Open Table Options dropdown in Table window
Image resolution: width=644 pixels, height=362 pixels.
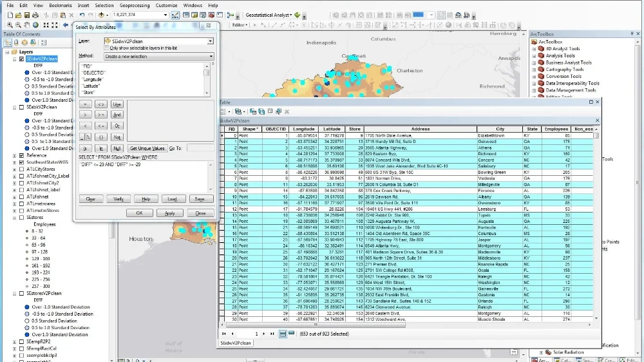[224, 111]
